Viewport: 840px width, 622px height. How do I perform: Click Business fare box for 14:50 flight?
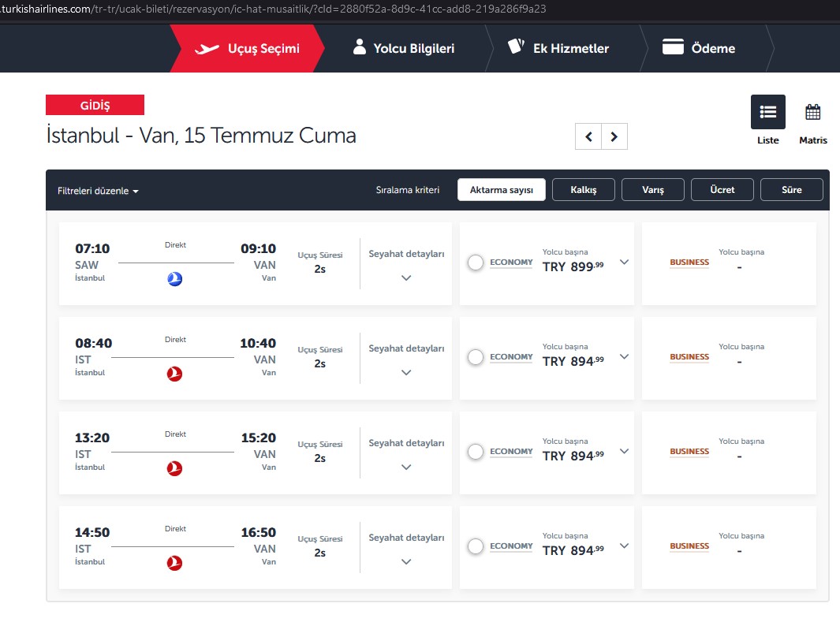tap(729, 548)
